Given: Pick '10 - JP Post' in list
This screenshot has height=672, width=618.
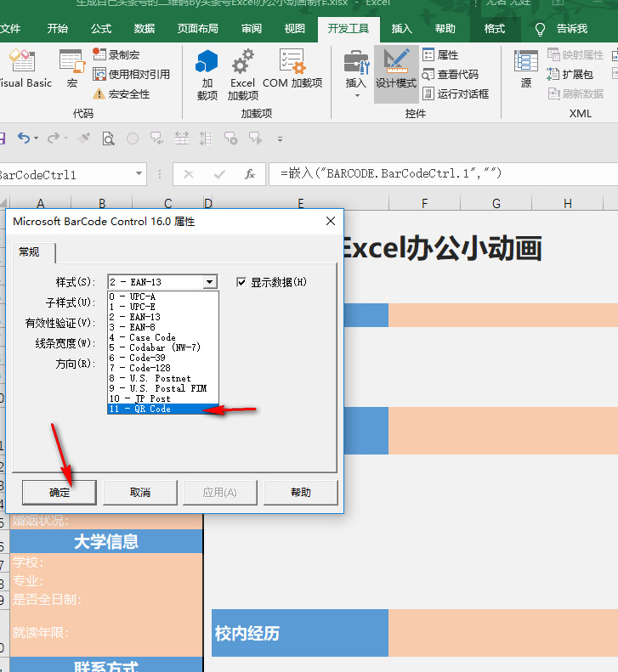Looking at the screenshot, I should pos(163,398).
